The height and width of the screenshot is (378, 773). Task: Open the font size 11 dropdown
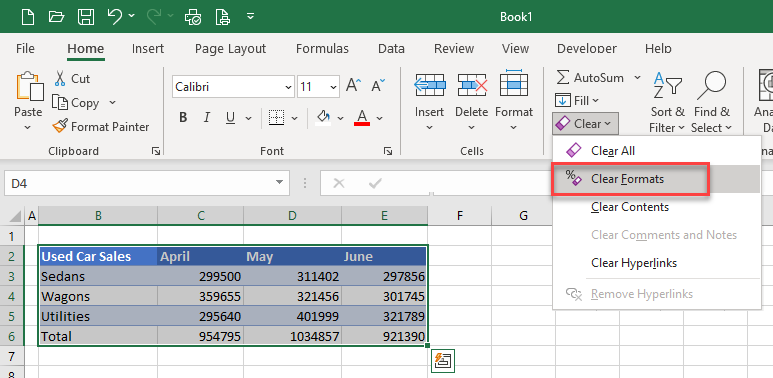pos(334,87)
